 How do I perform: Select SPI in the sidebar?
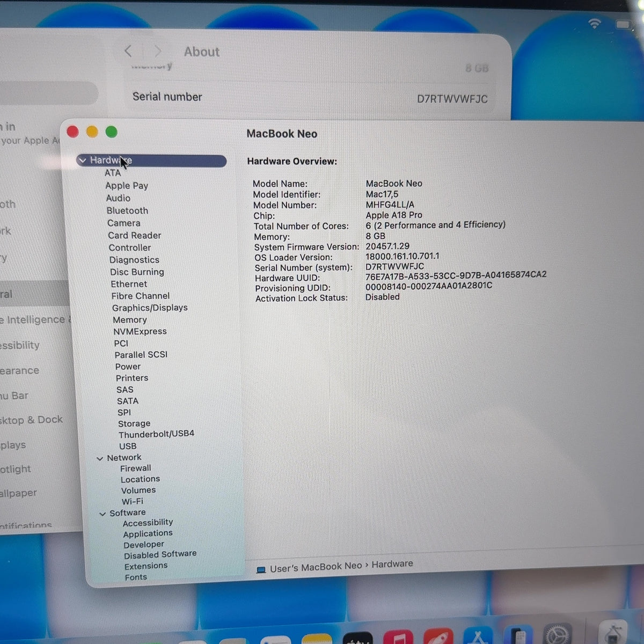pos(124,413)
